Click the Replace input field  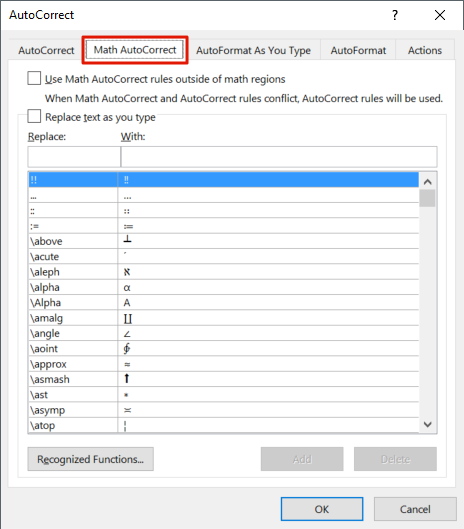coord(74,157)
